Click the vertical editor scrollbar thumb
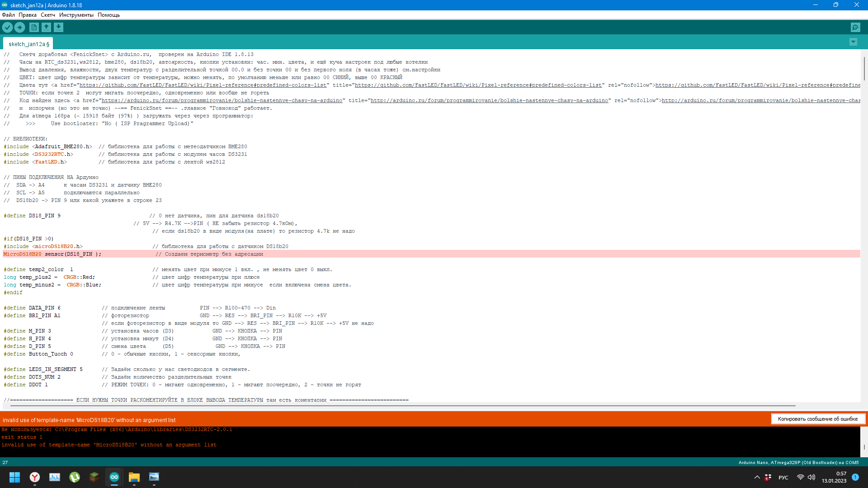 point(863,68)
